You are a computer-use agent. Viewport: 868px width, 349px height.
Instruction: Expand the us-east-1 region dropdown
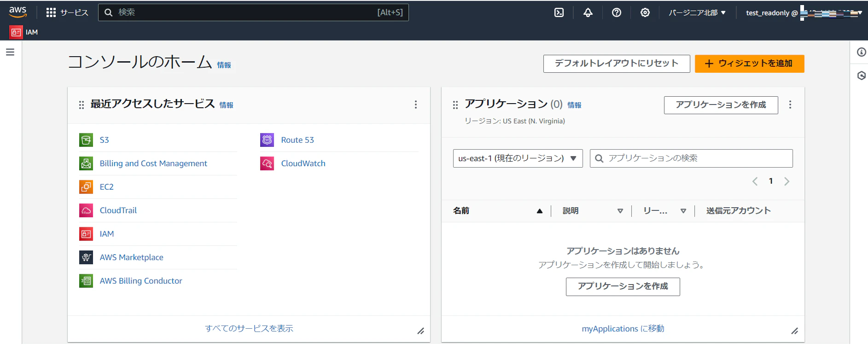518,158
